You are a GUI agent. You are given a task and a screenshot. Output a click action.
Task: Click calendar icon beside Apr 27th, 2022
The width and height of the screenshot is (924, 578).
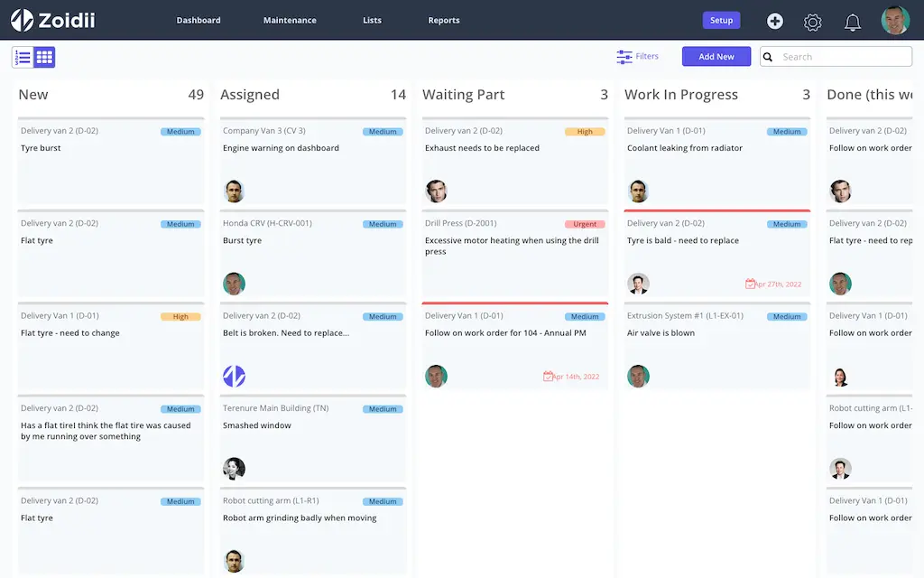point(750,284)
